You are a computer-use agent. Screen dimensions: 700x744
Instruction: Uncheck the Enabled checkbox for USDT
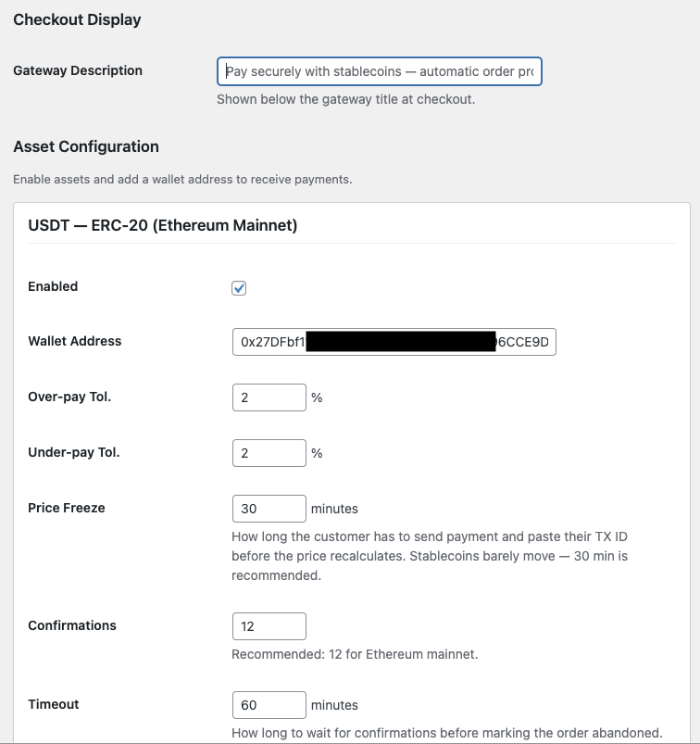point(239,288)
